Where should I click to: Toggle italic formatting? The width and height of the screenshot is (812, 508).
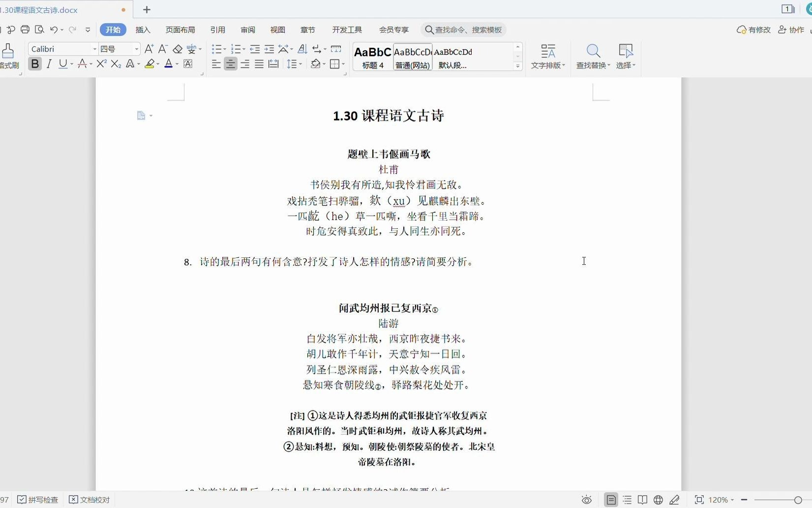(x=49, y=63)
